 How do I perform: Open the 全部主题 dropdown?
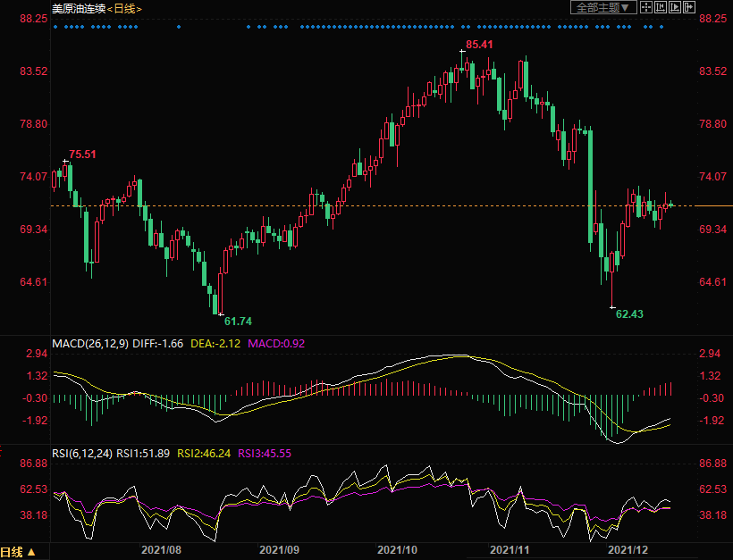pos(603,7)
